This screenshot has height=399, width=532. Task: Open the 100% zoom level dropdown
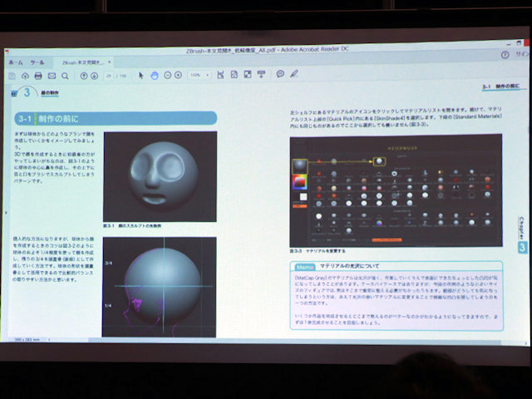click(199, 75)
